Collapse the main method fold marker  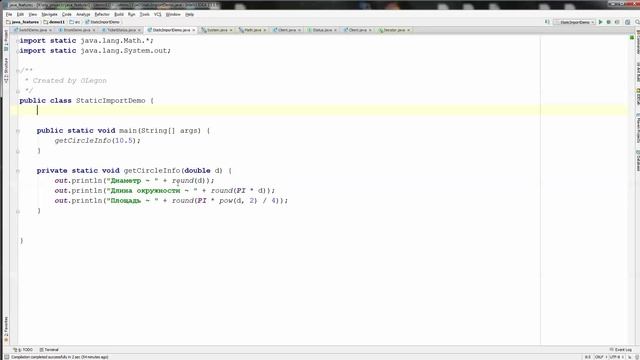(18, 131)
